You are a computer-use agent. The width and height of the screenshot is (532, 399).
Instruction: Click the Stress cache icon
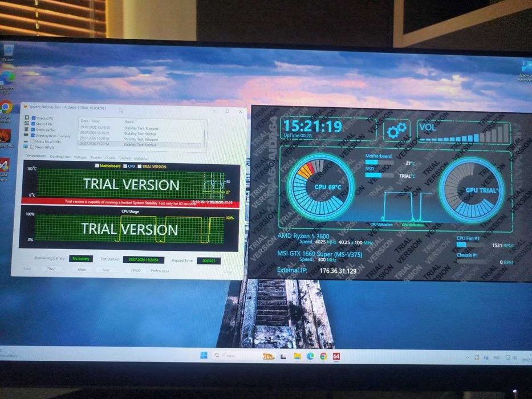(27, 129)
